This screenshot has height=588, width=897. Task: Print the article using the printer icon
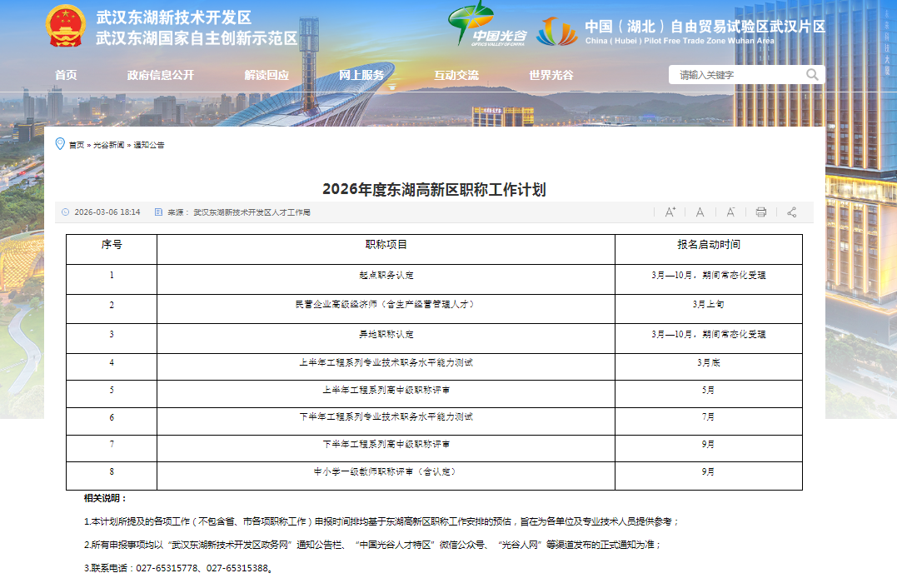(x=760, y=212)
